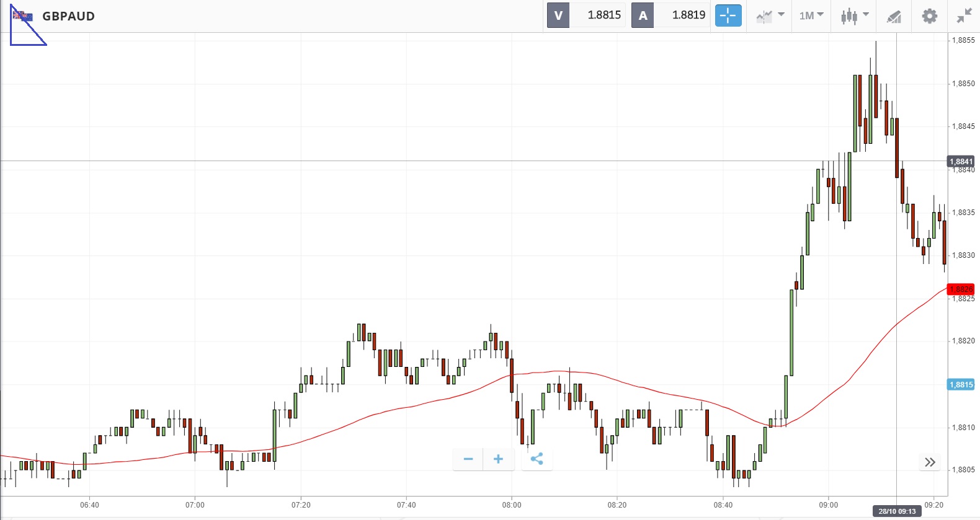
Task: Click the collapse chart arrows icon
Action: 964,15
